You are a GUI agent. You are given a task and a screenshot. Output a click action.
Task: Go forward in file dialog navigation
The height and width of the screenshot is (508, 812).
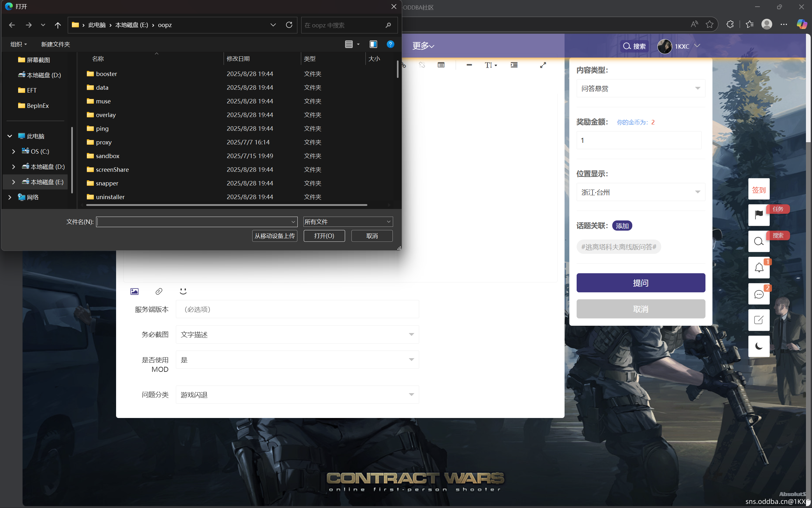pyautogui.click(x=29, y=25)
